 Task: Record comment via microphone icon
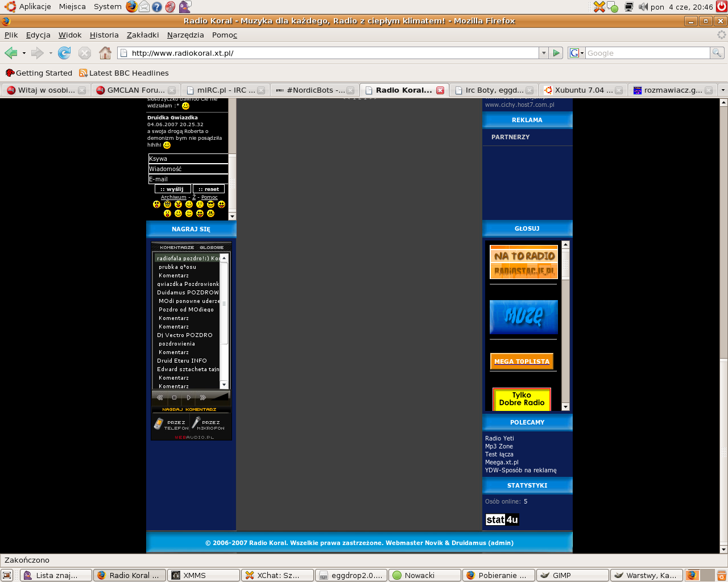pyautogui.click(x=196, y=422)
